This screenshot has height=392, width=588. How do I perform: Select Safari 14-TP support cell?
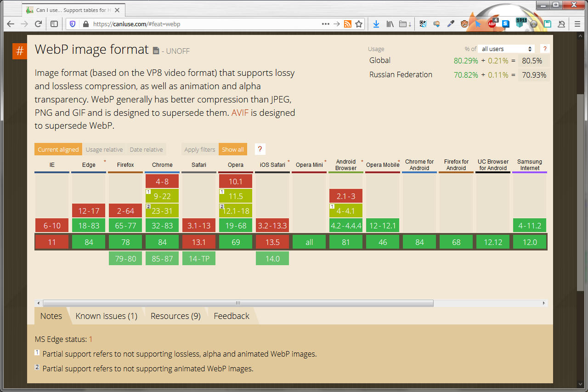pos(199,259)
